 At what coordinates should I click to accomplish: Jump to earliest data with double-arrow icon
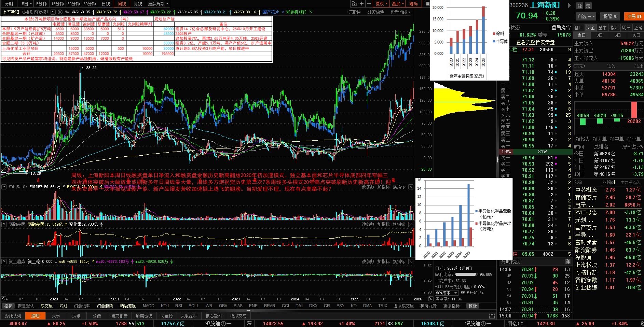click(4, 299)
